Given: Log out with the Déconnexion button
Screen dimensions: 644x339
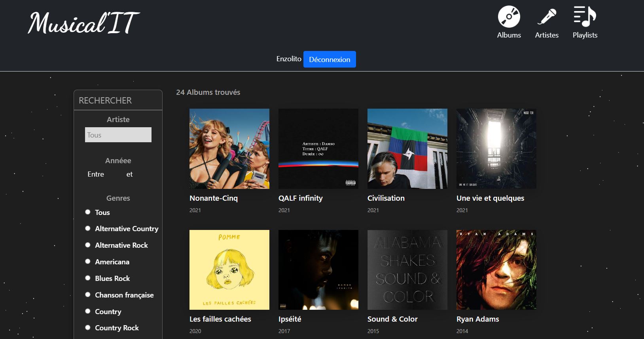Looking at the screenshot, I should coord(330,59).
